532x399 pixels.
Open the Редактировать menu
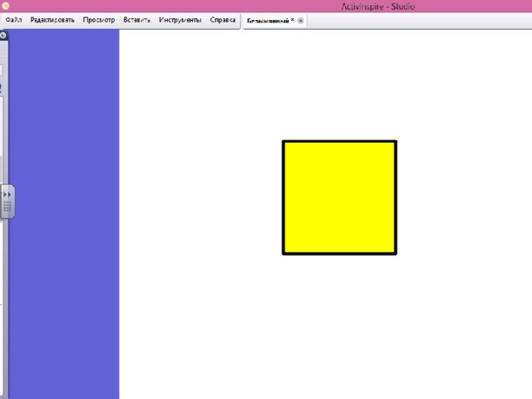coord(52,20)
